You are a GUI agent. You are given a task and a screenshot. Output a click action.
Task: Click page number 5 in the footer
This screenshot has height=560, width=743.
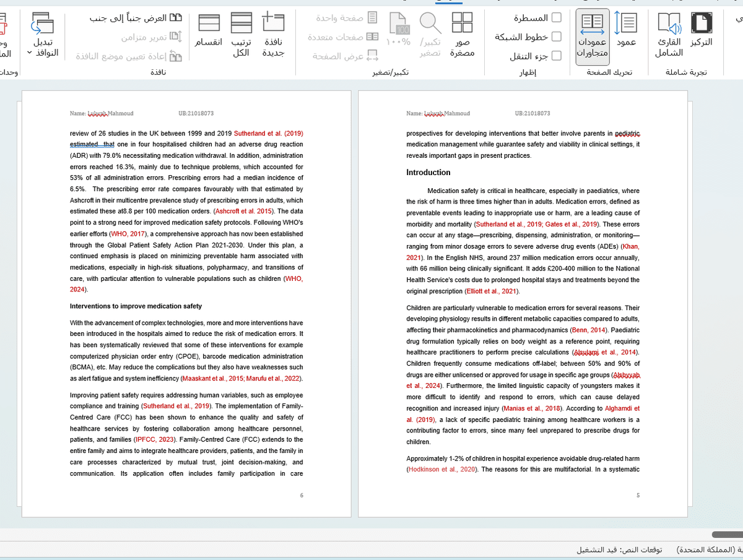coord(638,496)
